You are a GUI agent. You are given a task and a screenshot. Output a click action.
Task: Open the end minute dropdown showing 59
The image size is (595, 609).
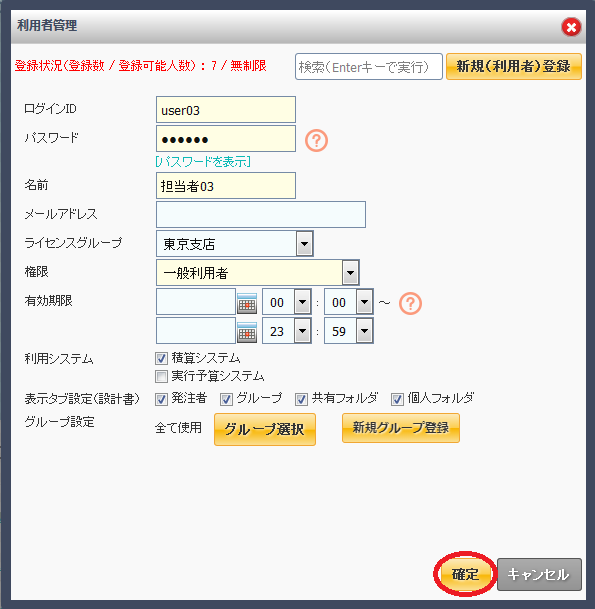point(349,331)
